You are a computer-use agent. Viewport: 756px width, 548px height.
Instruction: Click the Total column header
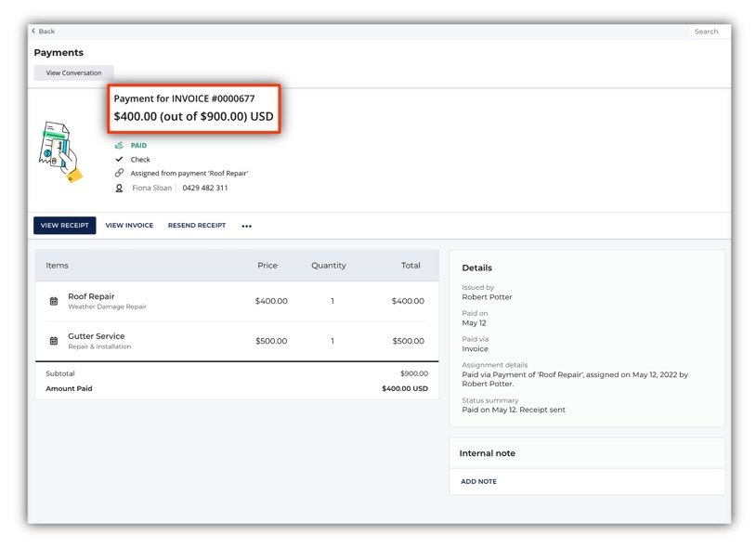click(x=411, y=266)
